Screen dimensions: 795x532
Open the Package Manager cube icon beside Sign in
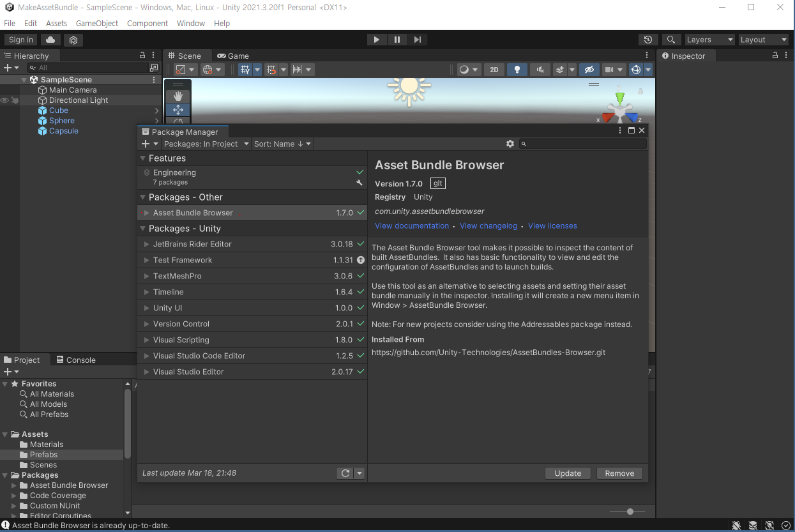pos(73,40)
